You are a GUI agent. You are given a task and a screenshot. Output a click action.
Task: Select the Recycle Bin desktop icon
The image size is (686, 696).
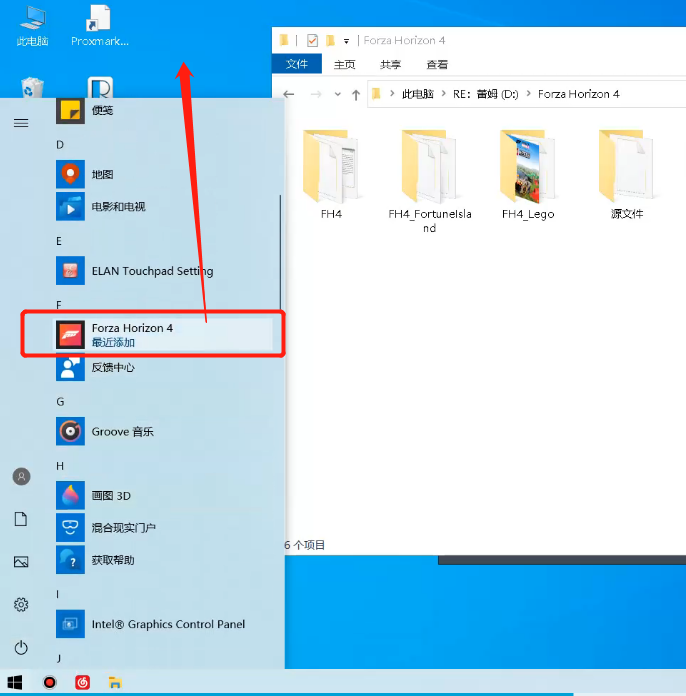[32, 87]
